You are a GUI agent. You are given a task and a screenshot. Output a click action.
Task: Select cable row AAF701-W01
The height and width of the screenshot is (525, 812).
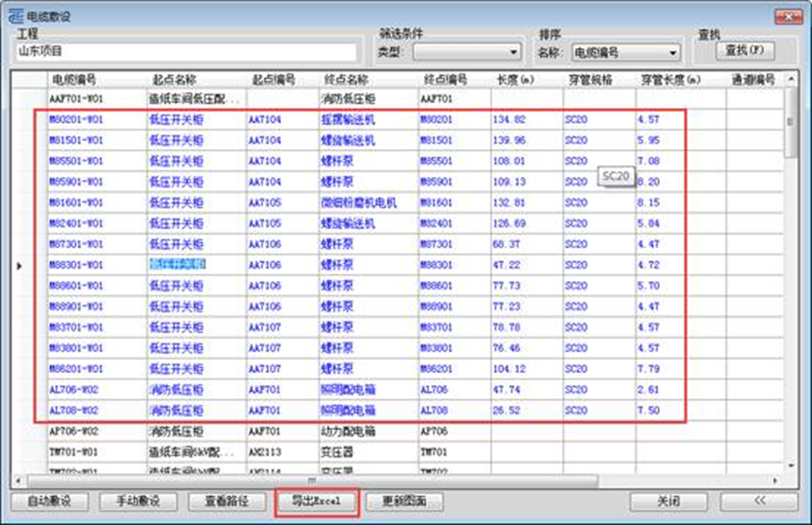point(76,99)
